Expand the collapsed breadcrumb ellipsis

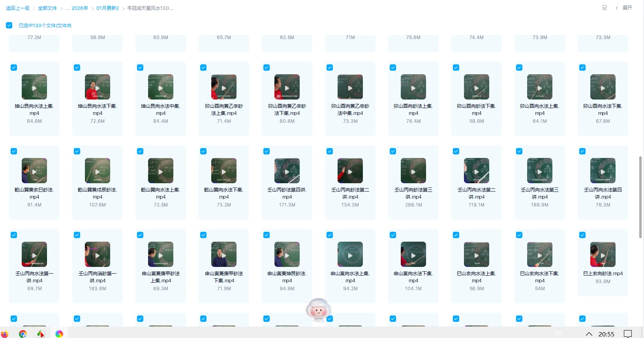[68, 8]
